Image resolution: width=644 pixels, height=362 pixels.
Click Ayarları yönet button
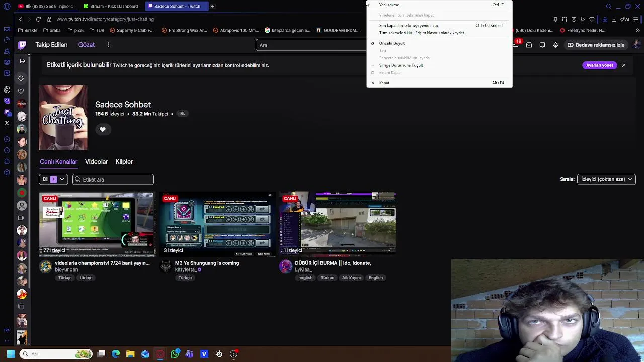pyautogui.click(x=600, y=65)
